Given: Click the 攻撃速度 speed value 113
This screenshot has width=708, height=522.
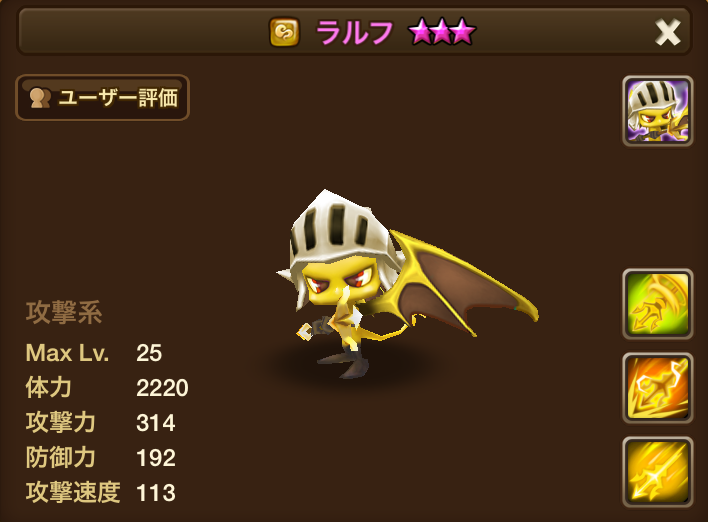Looking at the screenshot, I should pyautogui.click(x=155, y=493).
